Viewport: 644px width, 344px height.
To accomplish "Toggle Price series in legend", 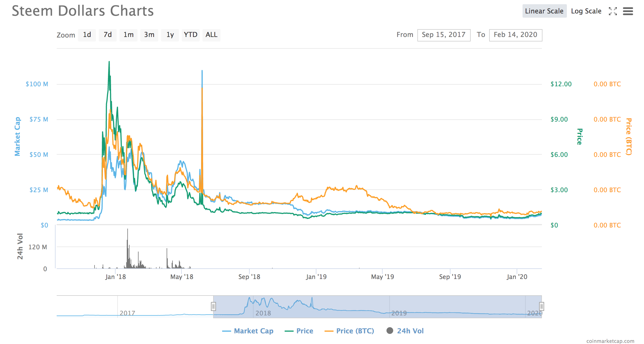I will (299, 331).
